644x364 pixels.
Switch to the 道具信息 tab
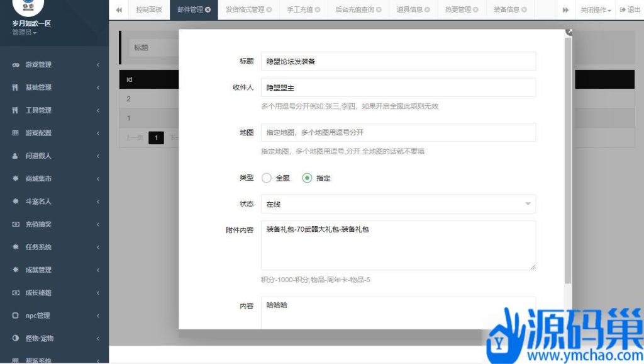point(413,10)
